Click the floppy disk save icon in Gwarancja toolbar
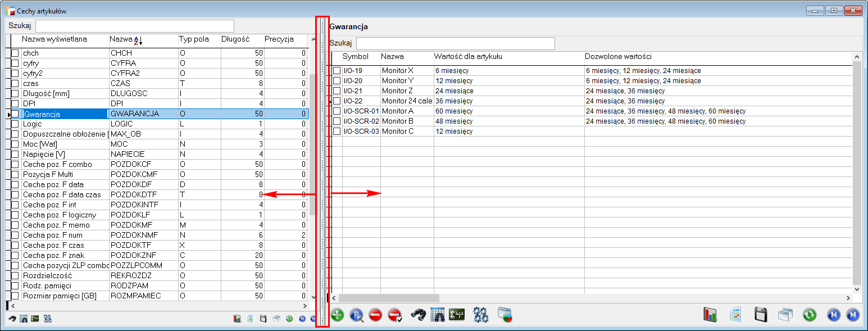Screen dimensions: 868x331 click(x=761, y=315)
